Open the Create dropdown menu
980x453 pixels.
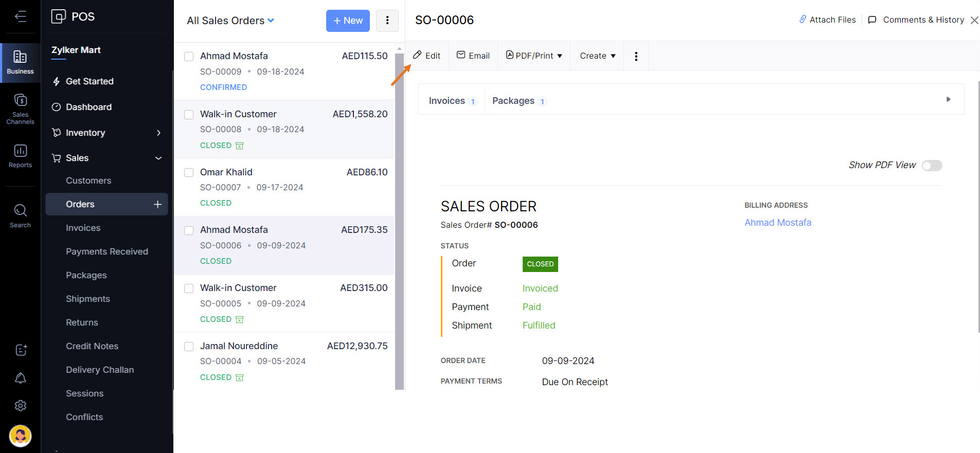tap(597, 56)
